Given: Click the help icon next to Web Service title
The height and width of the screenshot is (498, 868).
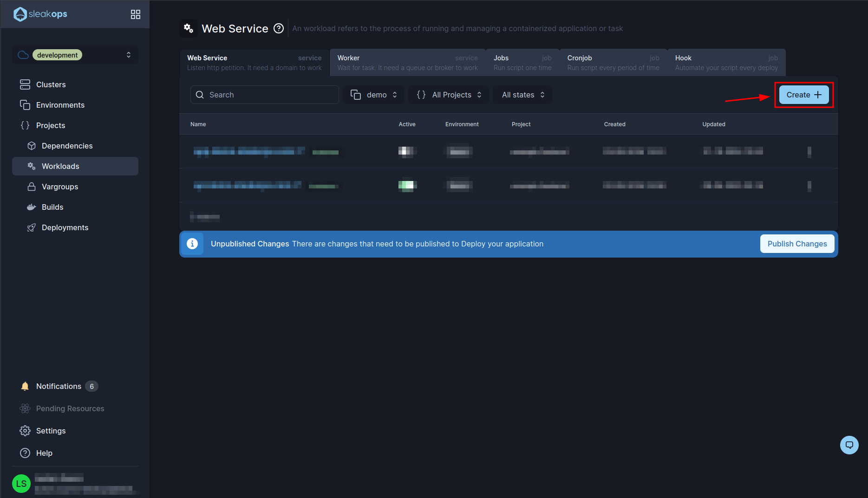Looking at the screenshot, I should pyautogui.click(x=279, y=28).
